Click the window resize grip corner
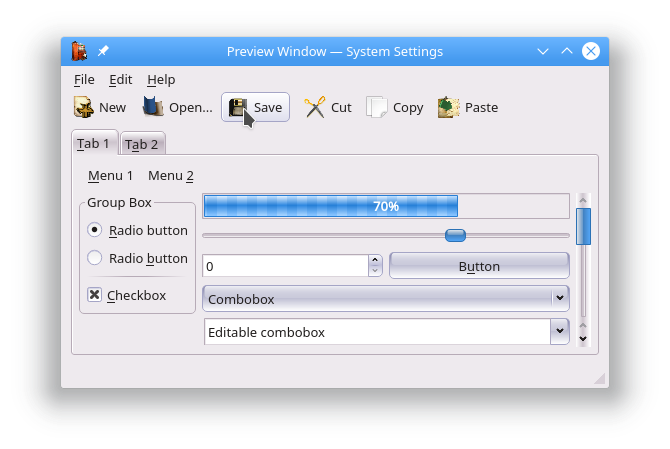This screenshot has width=670, height=449. point(600,379)
